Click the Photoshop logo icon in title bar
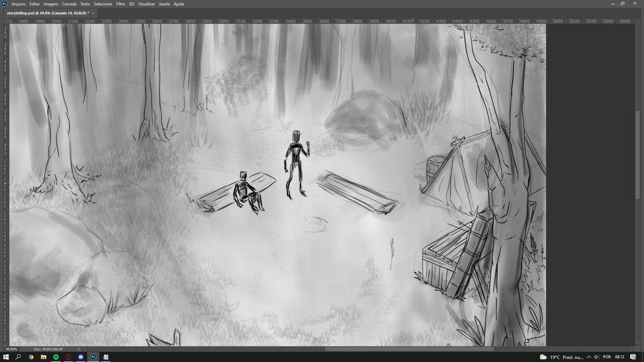Image resolution: width=644 pixels, height=362 pixels. tap(4, 4)
